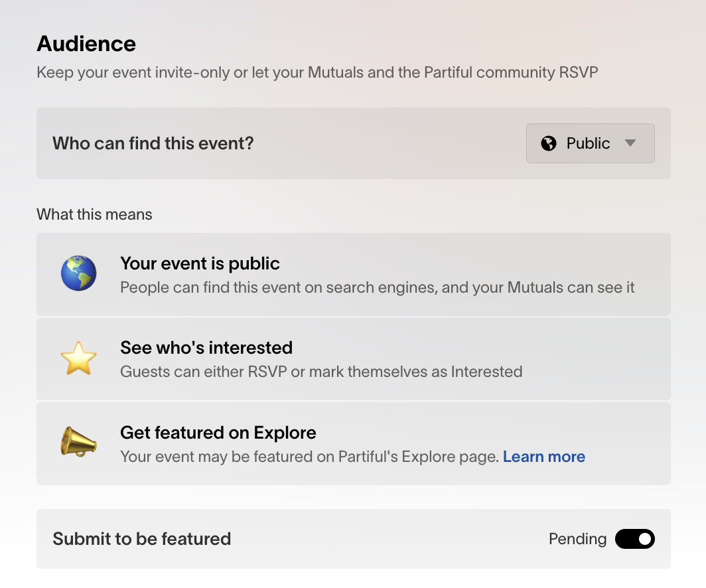Click the globe icon inside the Public selector

click(x=549, y=143)
